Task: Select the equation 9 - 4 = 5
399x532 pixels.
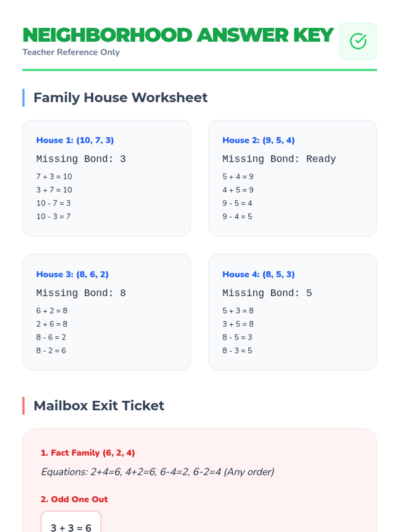Action: tap(237, 216)
